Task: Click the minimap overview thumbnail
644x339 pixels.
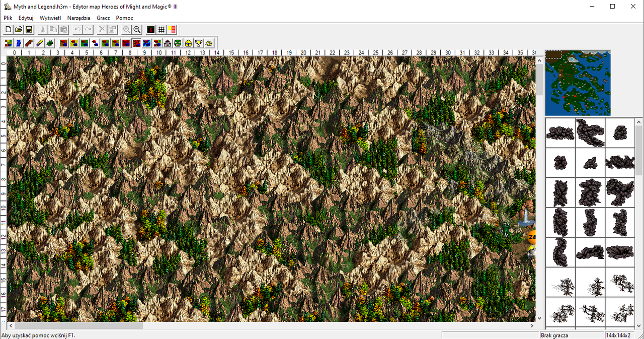Action: pos(578,83)
